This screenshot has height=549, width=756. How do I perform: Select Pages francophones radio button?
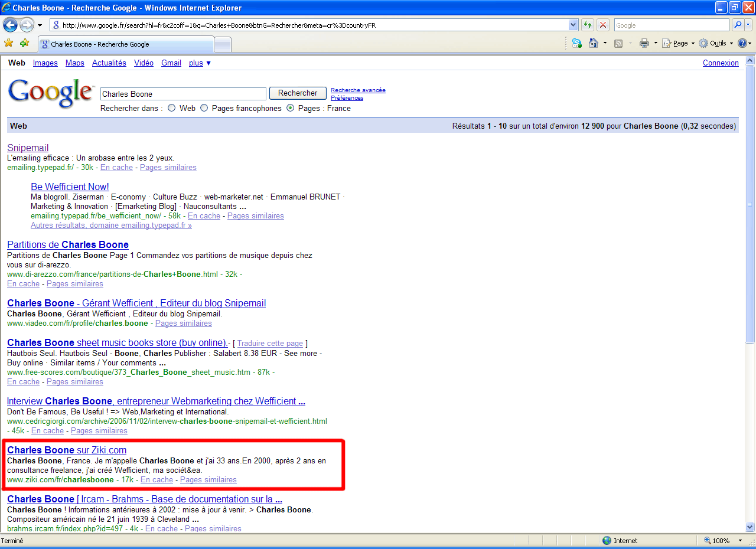click(x=204, y=108)
